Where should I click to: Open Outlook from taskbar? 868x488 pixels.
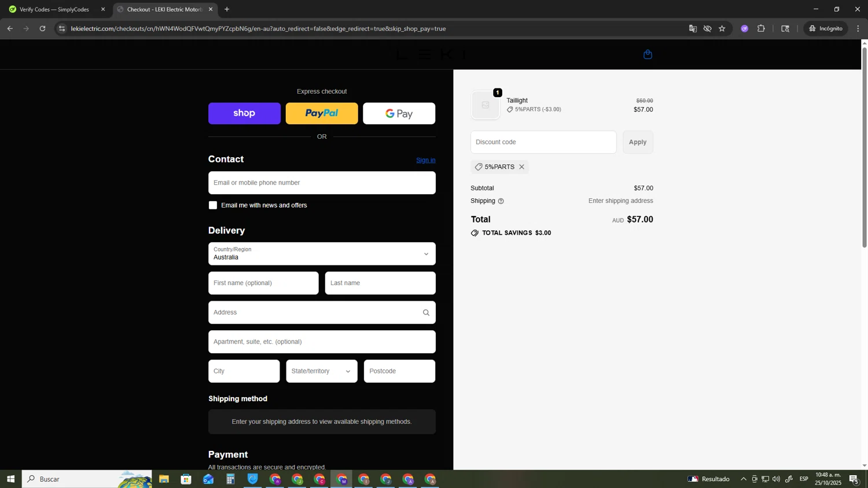(x=208, y=479)
